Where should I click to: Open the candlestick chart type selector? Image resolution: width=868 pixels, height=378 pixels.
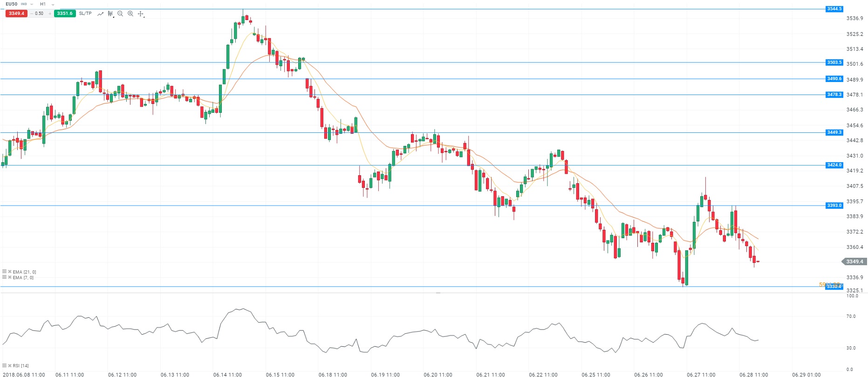110,14
